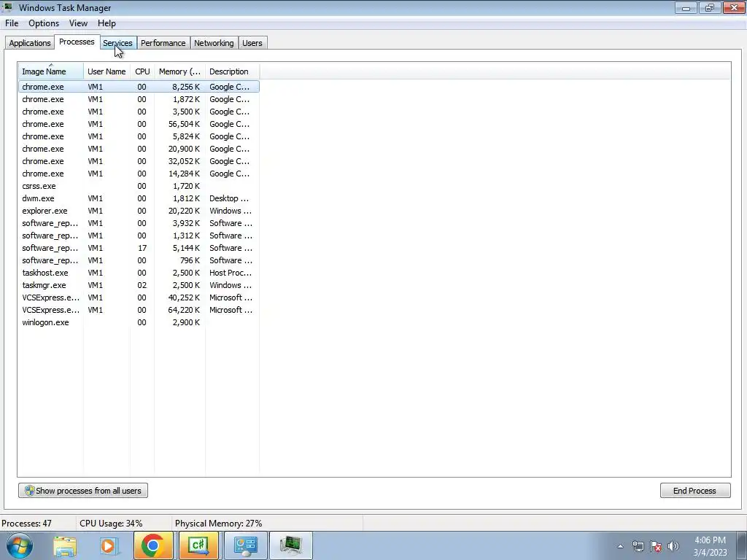Click the Task Manager title bar icon
The image size is (747, 560).
point(8,7)
